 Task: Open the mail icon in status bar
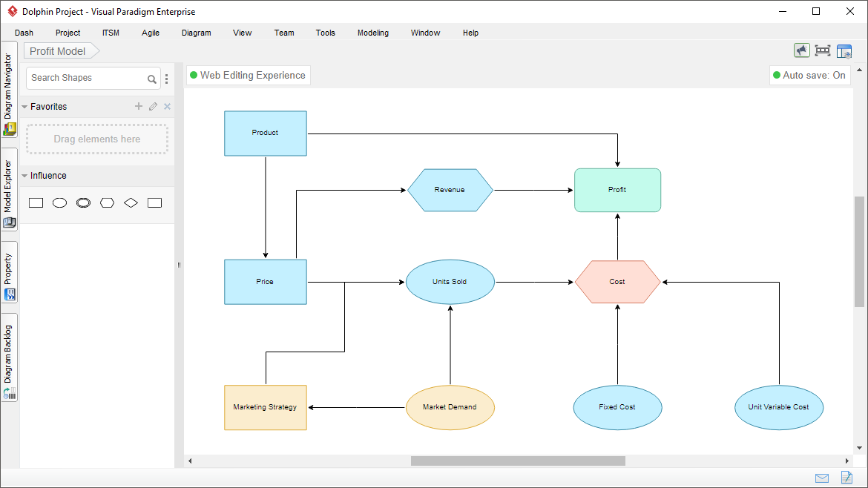[x=822, y=478]
